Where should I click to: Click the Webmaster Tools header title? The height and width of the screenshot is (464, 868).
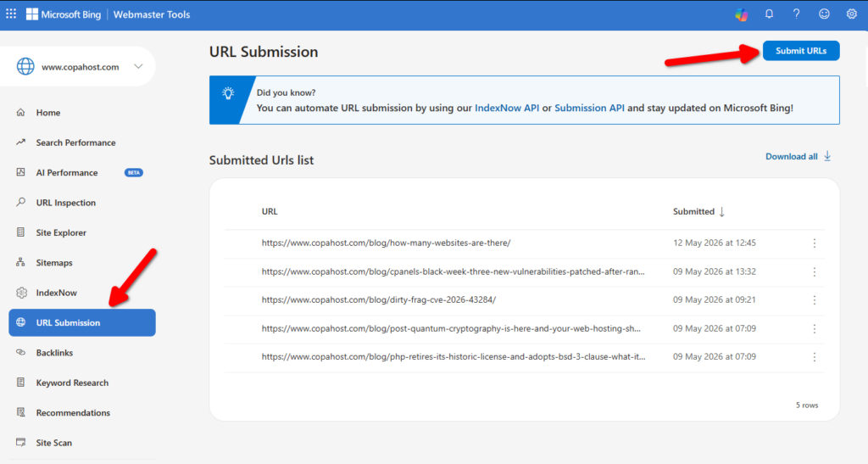152,14
